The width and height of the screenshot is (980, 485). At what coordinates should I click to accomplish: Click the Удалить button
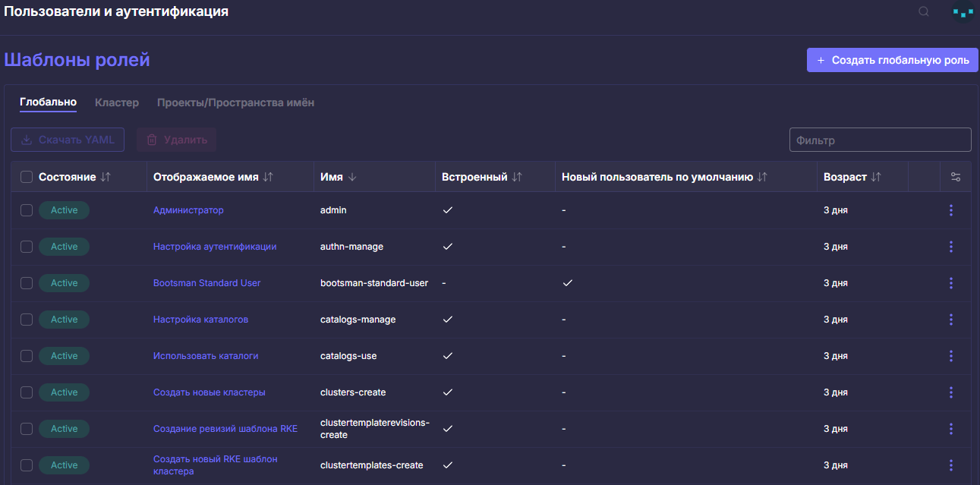176,140
